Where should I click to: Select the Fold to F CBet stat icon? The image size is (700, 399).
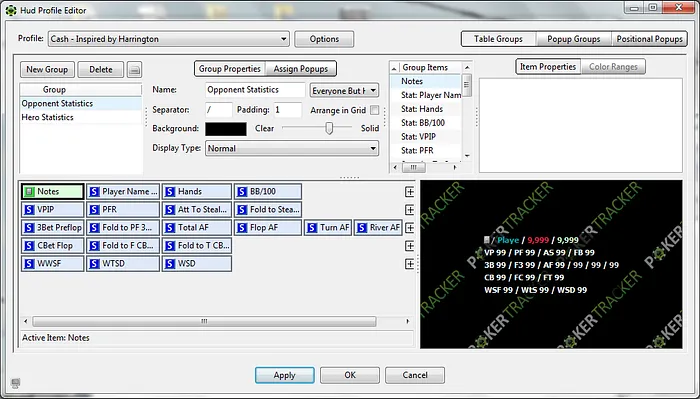94,245
